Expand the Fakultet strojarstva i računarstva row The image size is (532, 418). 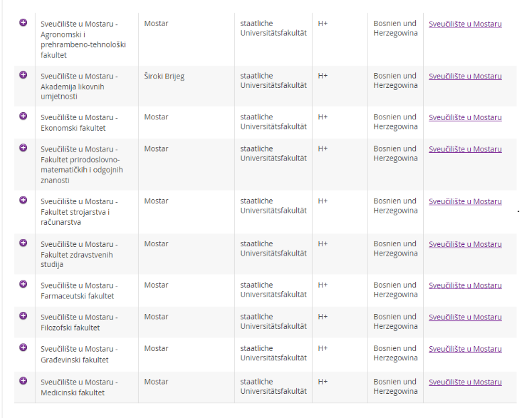point(24,200)
